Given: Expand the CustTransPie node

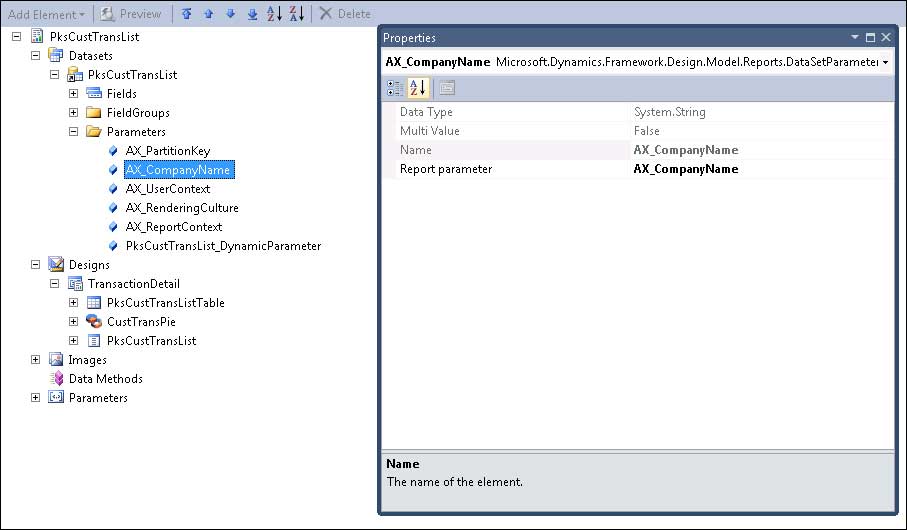Looking at the screenshot, I should 73,322.
